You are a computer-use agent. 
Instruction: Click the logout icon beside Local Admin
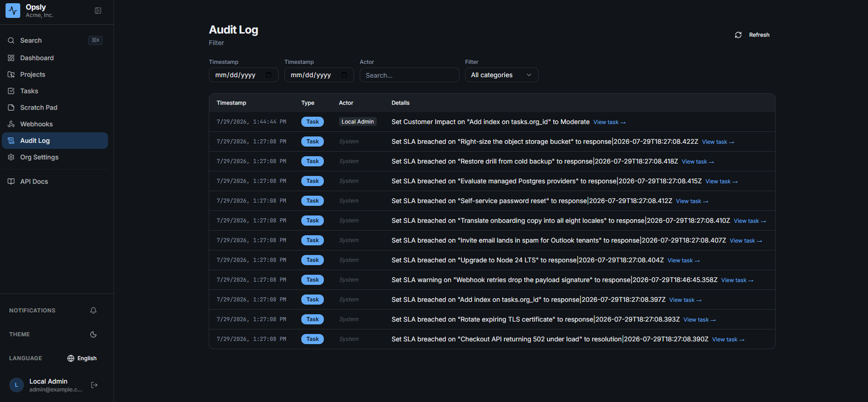click(94, 385)
